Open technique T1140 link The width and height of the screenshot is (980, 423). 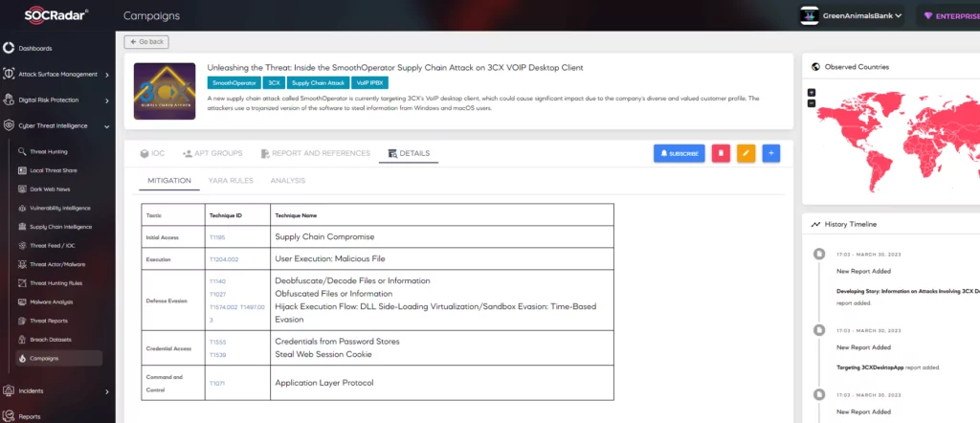pyautogui.click(x=217, y=281)
